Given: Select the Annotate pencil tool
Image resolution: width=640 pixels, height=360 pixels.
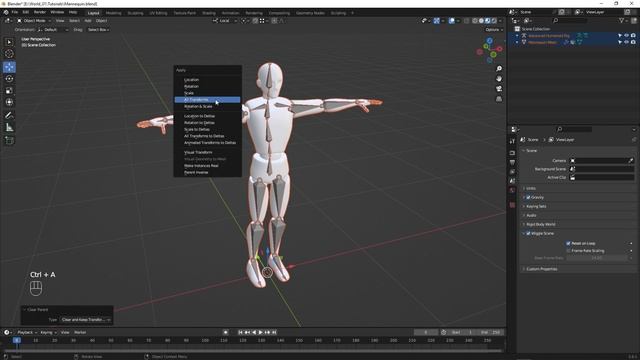Looking at the screenshot, I should pyautogui.click(x=9, y=116).
